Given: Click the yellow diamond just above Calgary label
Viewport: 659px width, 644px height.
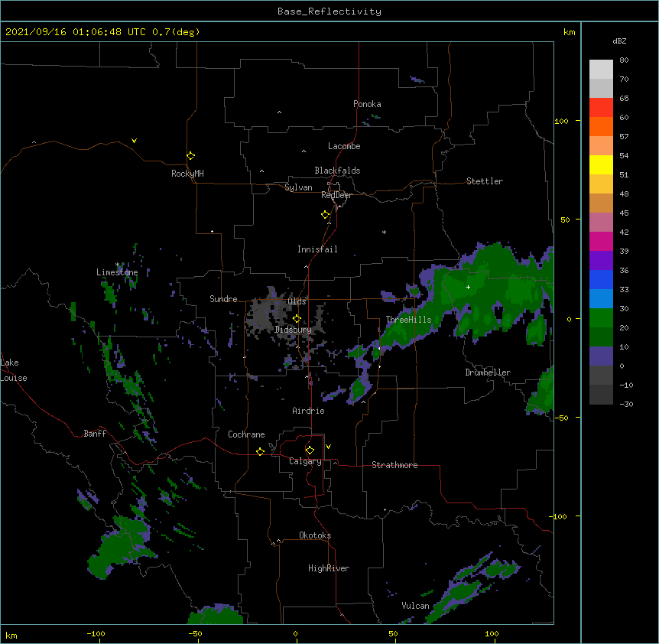Looking at the screenshot, I should (x=310, y=450).
